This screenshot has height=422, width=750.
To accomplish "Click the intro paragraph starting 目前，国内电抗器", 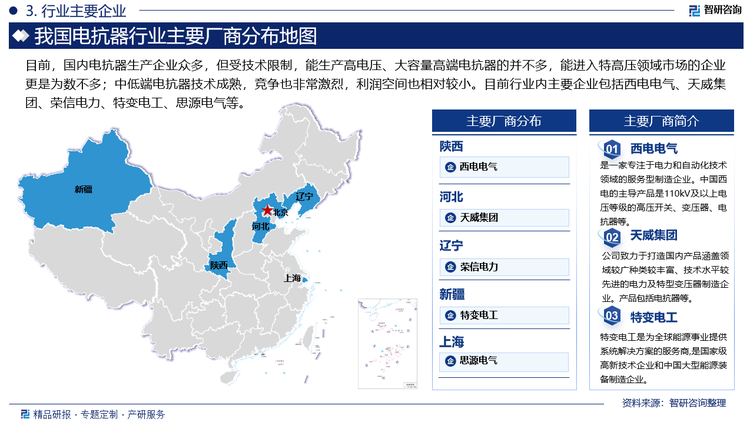I will pos(375,84).
